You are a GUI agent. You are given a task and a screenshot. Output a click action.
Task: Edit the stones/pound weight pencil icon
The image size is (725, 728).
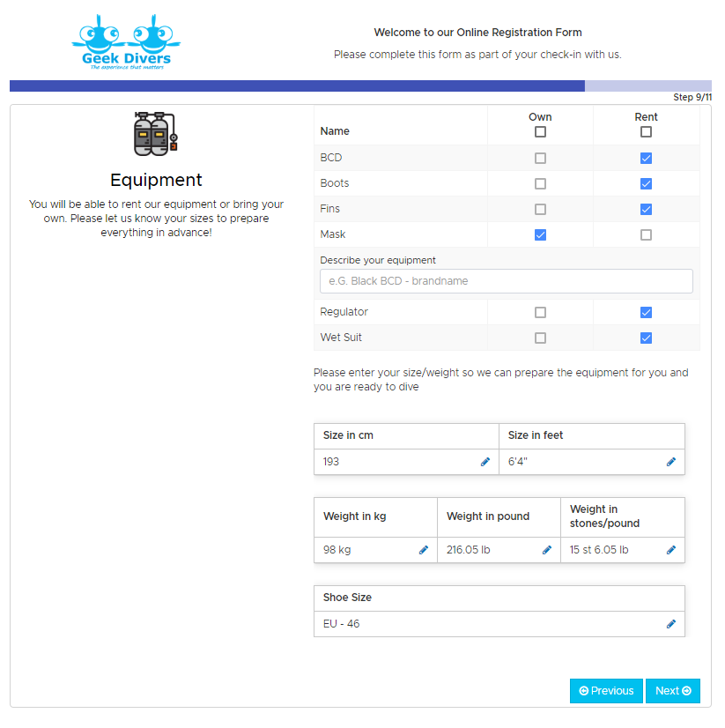pyautogui.click(x=670, y=550)
